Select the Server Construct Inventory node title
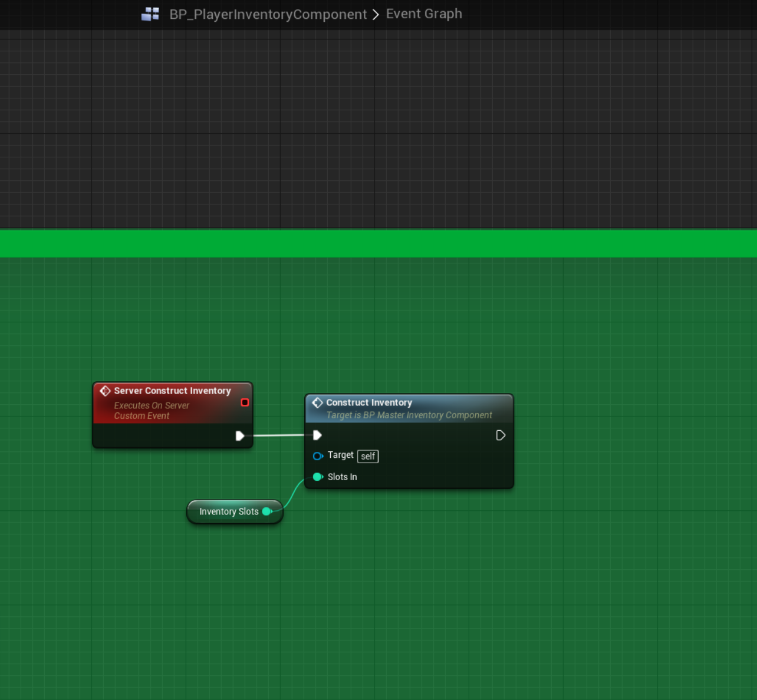This screenshot has height=700, width=757. click(x=172, y=391)
